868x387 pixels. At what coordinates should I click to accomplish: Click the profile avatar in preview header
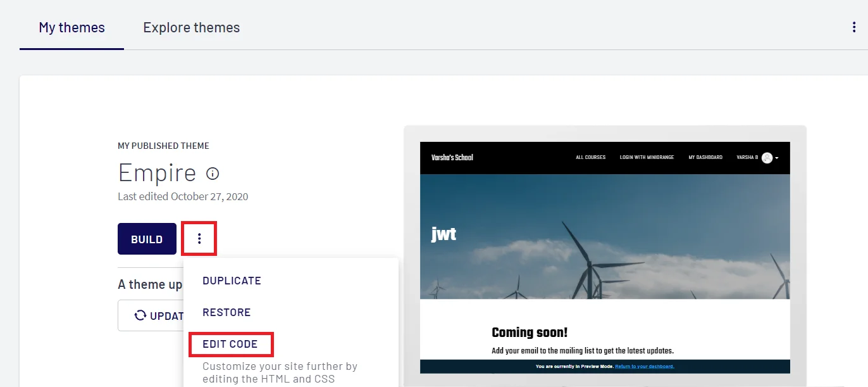pos(767,157)
